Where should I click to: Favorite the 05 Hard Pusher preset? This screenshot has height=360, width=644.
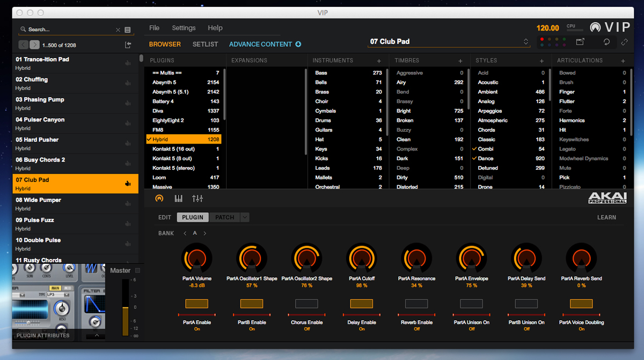[128, 143]
